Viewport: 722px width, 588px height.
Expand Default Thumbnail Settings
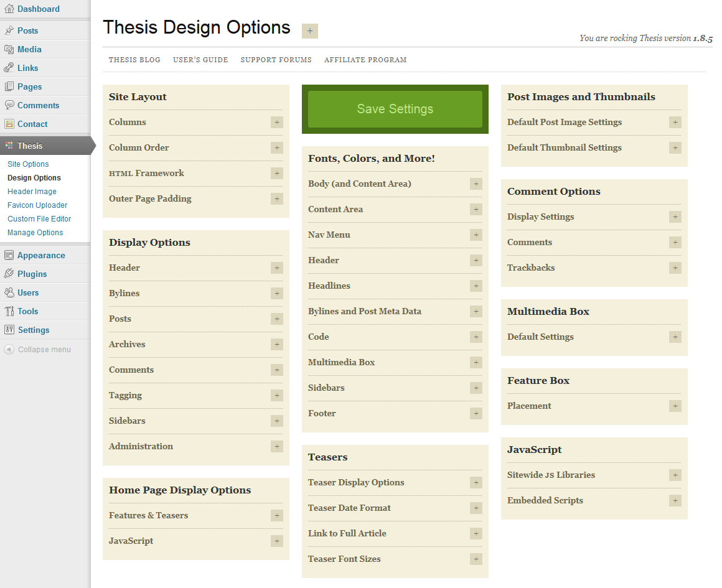[675, 148]
